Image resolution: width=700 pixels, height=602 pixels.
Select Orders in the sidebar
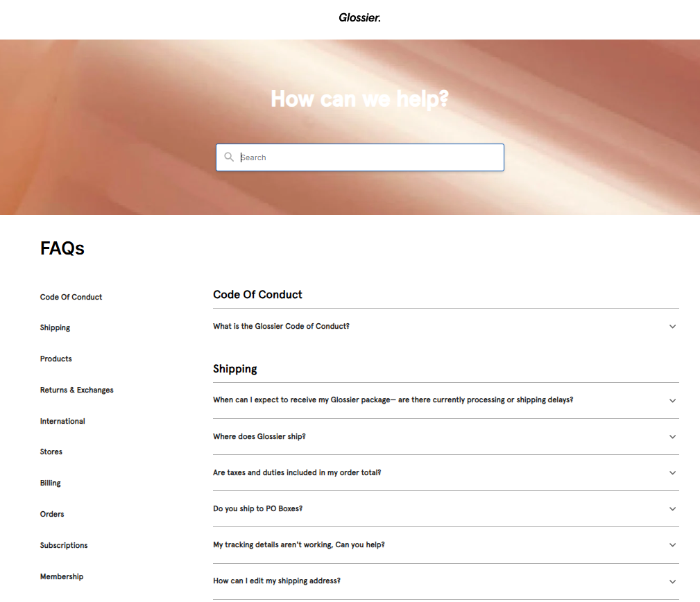point(51,514)
